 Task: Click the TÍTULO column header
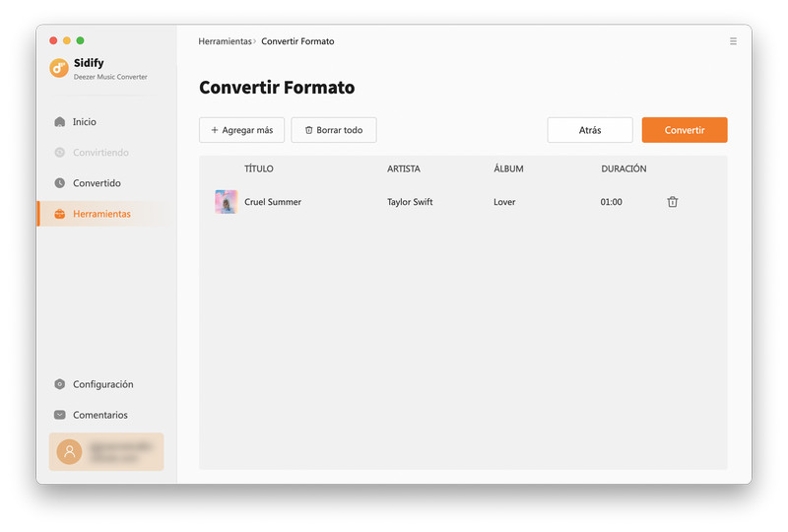[x=259, y=168]
